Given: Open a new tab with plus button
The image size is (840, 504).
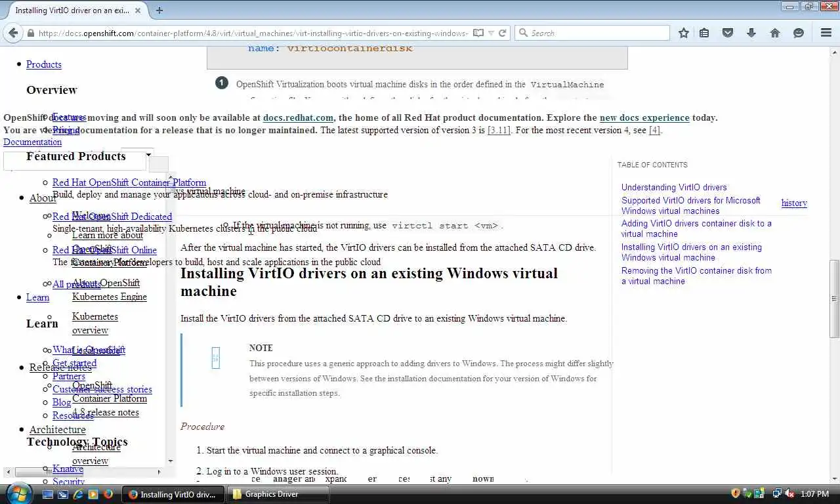Looking at the screenshot, I should (x=159, y=10).
